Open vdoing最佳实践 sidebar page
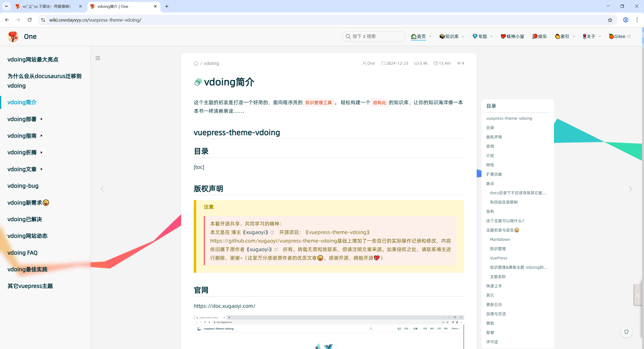 coord(27,269)
